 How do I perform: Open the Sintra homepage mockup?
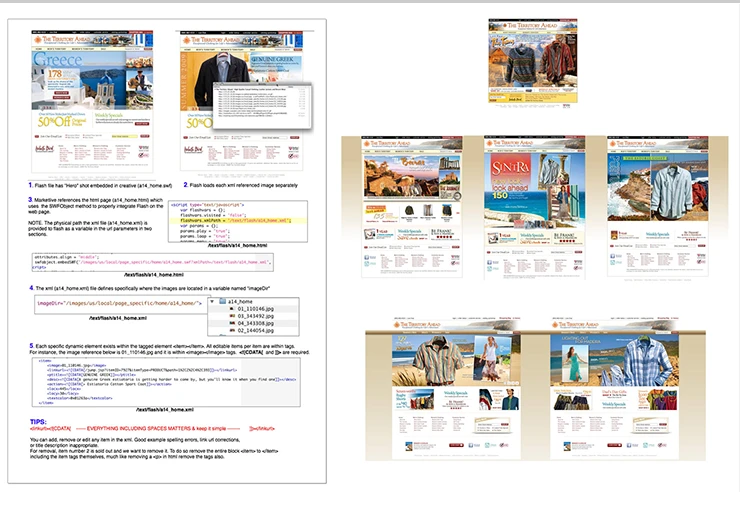click(x=535, y=207)
